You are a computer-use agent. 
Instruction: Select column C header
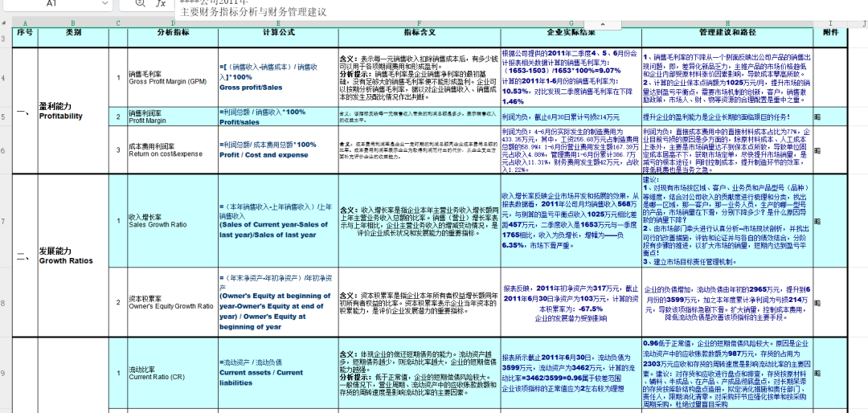pos(118,23)
